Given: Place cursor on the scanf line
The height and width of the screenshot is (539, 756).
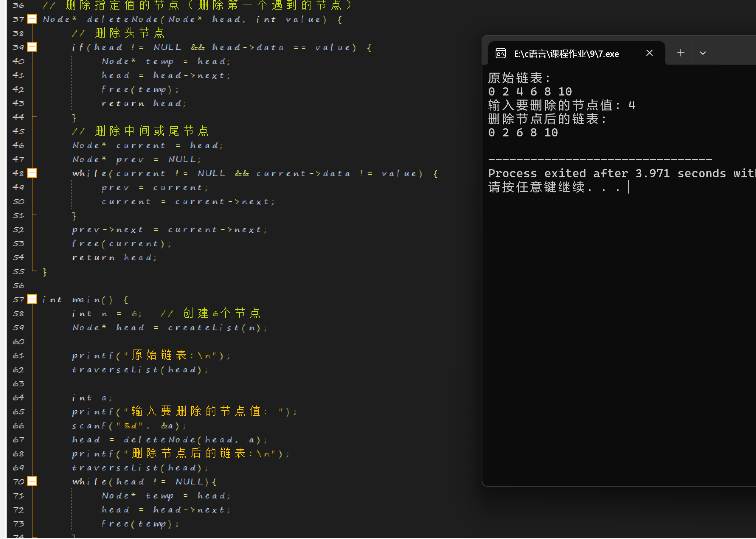Looking at the screenshot, I should click(x=129, y=426).
